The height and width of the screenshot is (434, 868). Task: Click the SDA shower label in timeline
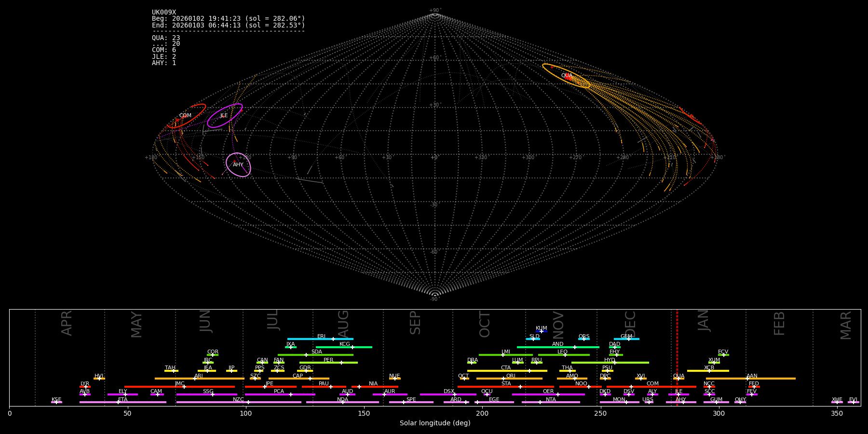[316, 352]
